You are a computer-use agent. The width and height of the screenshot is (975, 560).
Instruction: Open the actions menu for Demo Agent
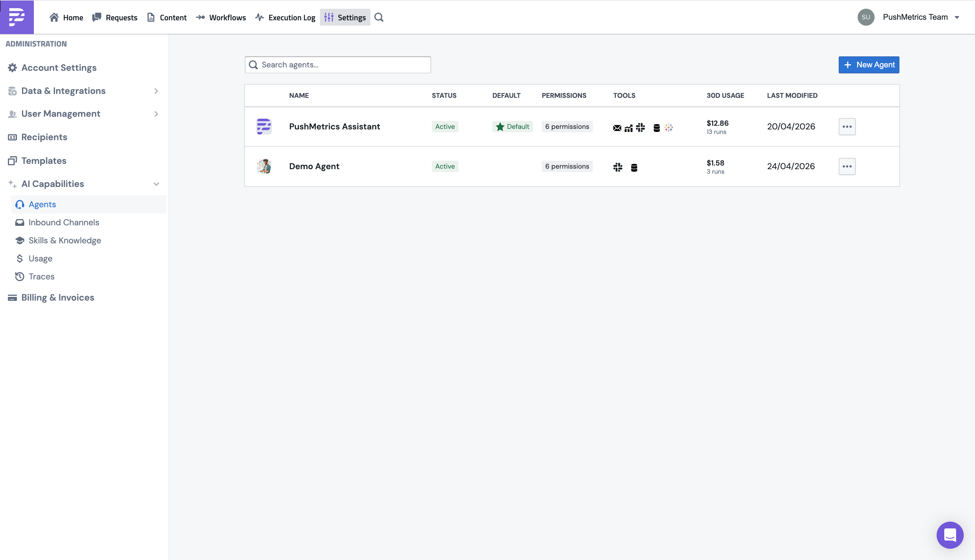click(847, 166)
